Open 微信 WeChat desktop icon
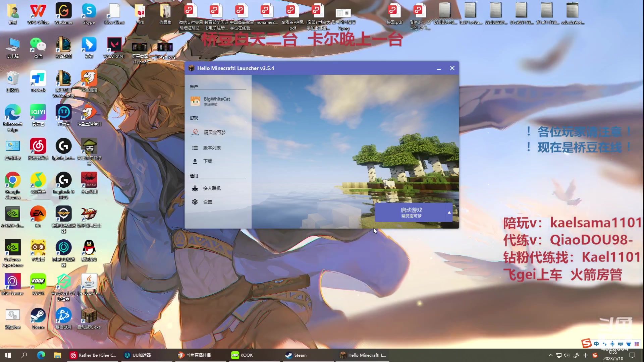 coord(38,48)
